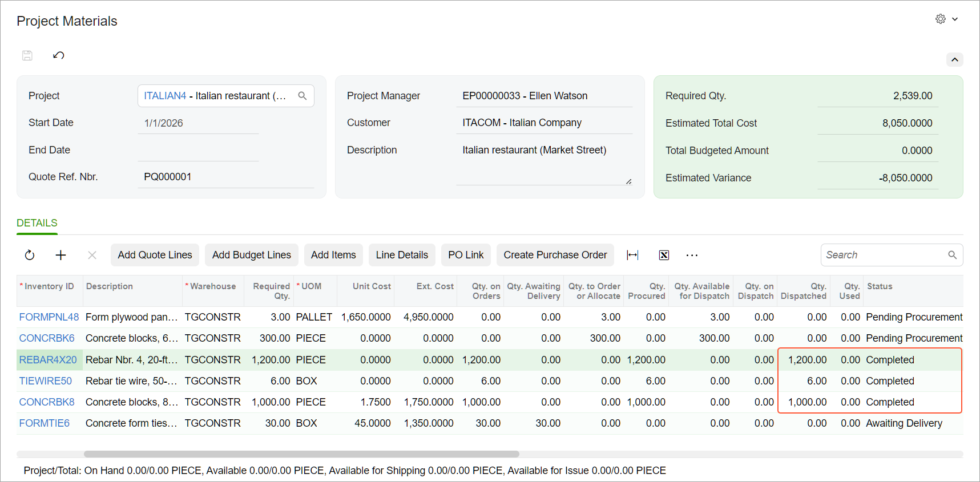Add a new row with plus icon
Screen dimensions: 980x482
pyautogui.click(x=61, y=255)
